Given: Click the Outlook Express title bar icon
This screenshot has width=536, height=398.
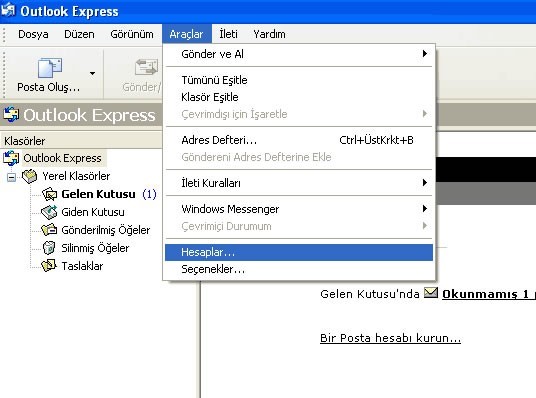Looking at the screenshot, I should pos(8,10).
